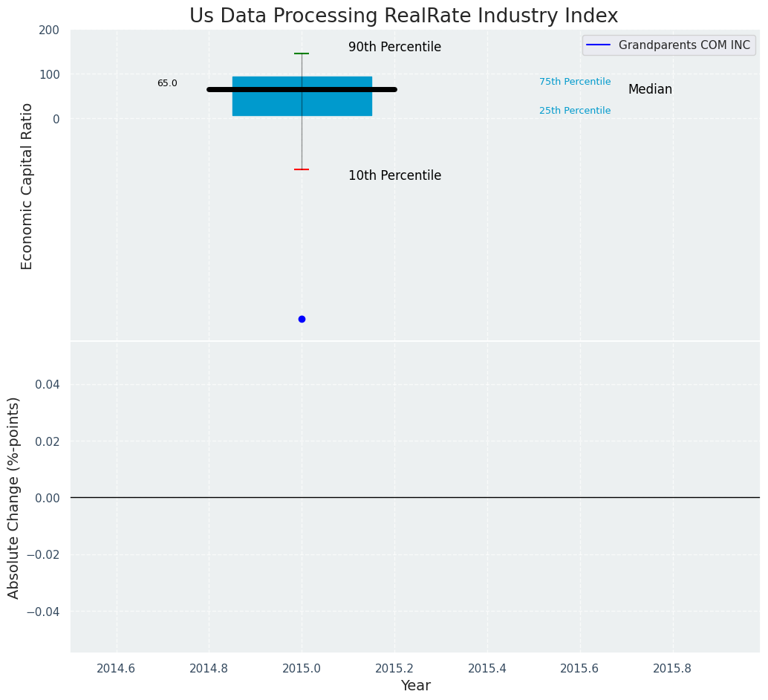768x700 pixels.
Task: Click the 0.04 tick on the lower y-axis
Action: (47, 384)
